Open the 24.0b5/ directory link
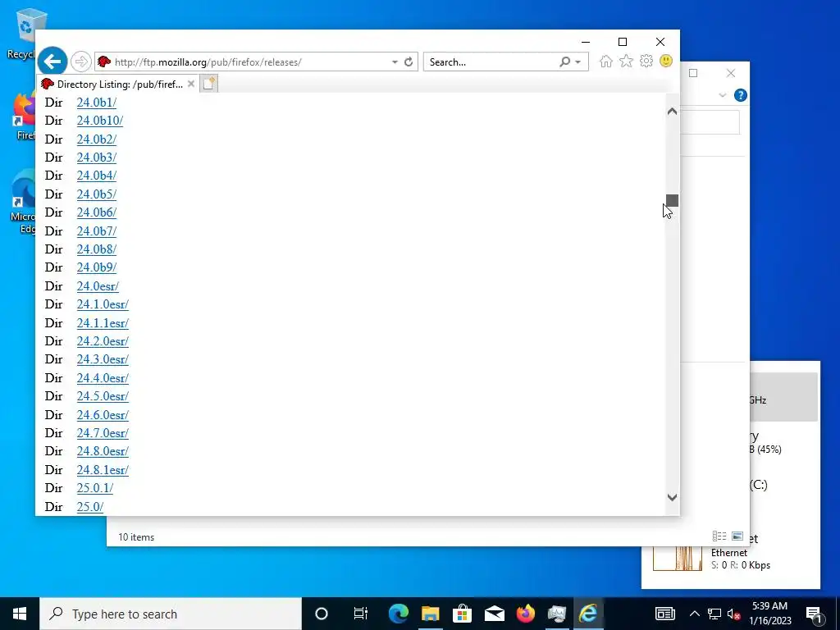Image resolution: width=840 pixels, height=630 pixels. pos(97,194)
